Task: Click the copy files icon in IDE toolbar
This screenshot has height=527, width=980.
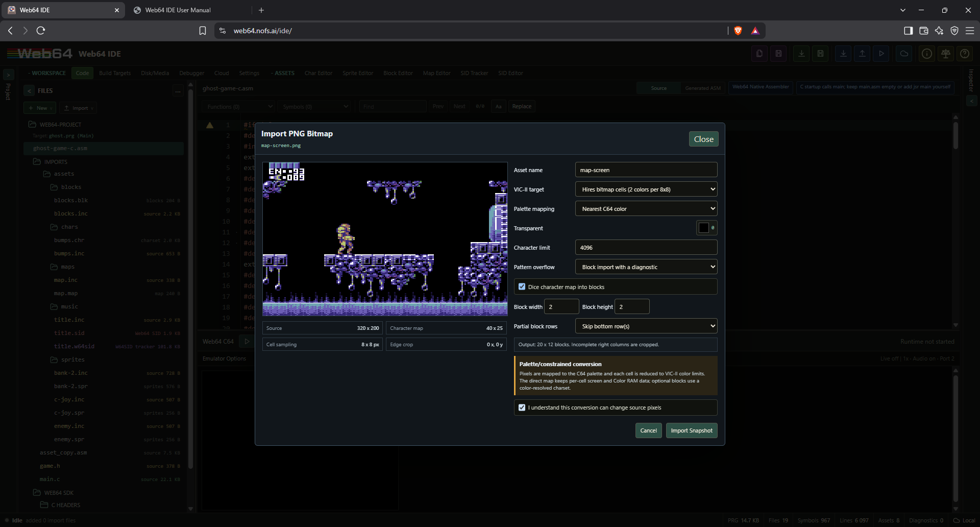Action: tap(759, 54)
